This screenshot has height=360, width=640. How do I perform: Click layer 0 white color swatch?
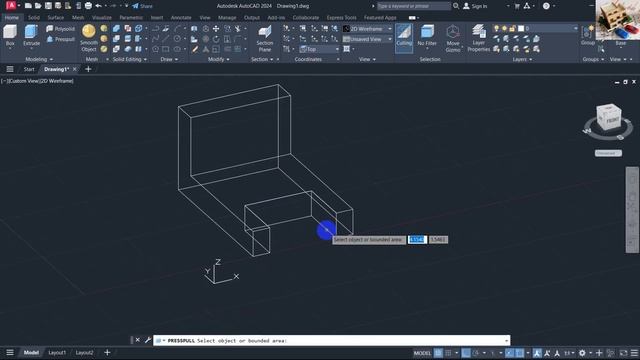[x=521, y=29]
